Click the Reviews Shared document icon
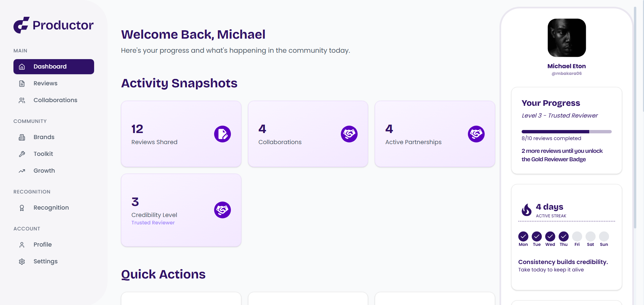Viewport: 644px width, 305px height. point(222,134)
